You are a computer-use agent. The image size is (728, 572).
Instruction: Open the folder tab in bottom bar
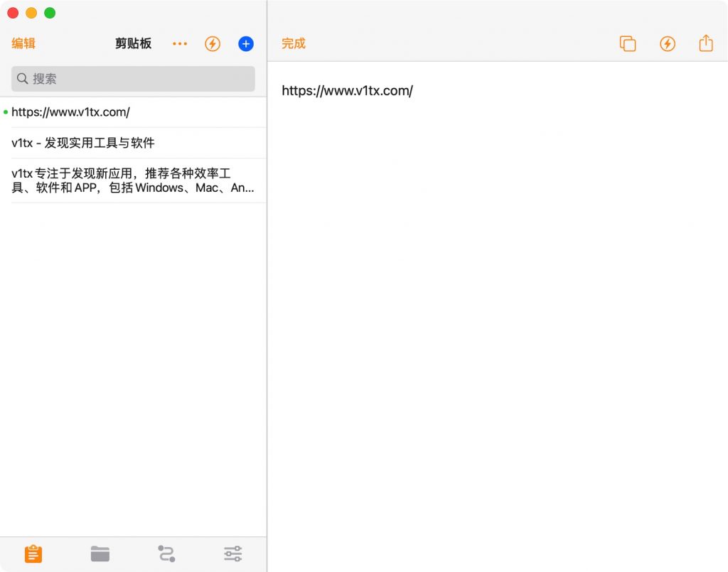pos(100,554)
